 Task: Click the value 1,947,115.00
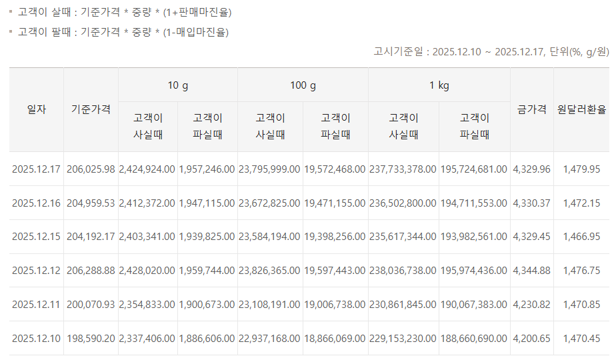[x=207, y=203]
